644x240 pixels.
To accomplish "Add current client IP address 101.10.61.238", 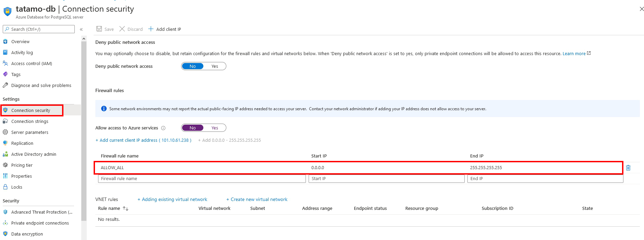I will pyautogui.click(x=143, y=140).
